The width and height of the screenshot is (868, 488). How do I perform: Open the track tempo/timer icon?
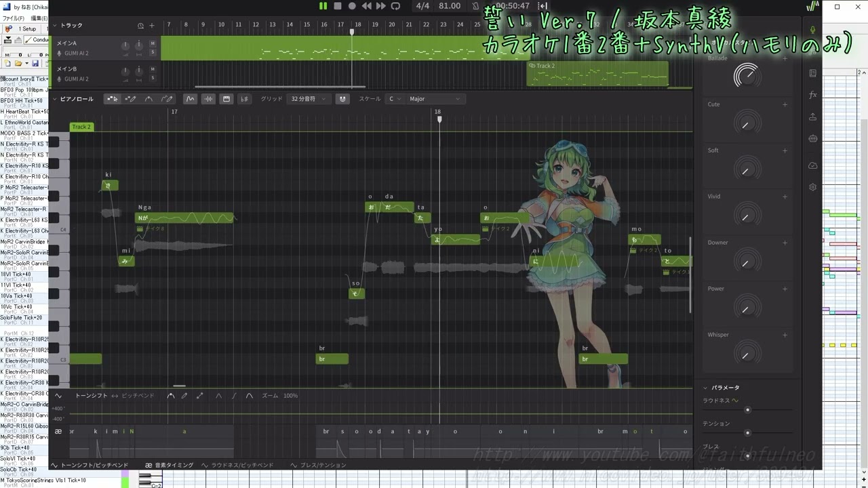click(141, 26)
